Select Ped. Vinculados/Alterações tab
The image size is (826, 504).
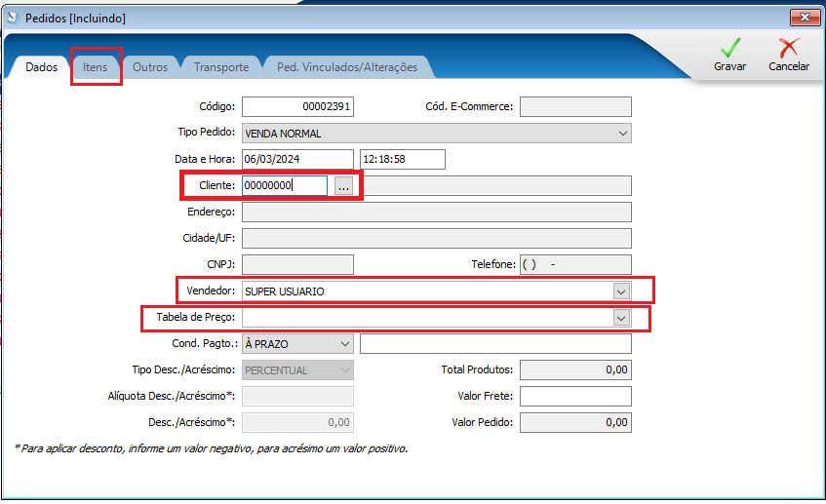click(x=347, y=67)
